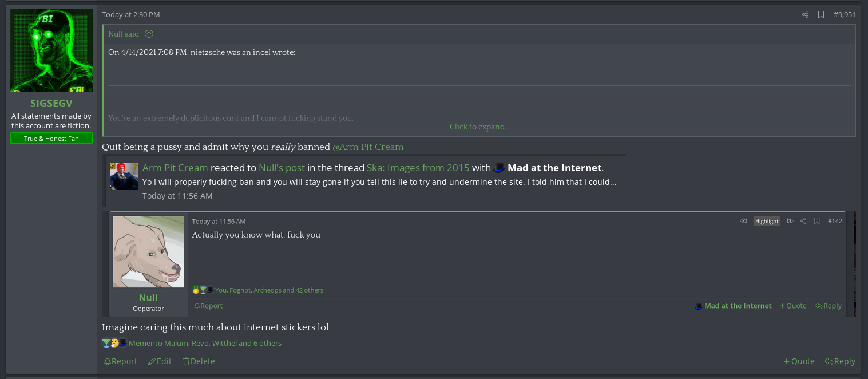Jump to next highlighted post arrow
Image resolution: width=868 pixels, height=379 pixels.
click(790, 221)
